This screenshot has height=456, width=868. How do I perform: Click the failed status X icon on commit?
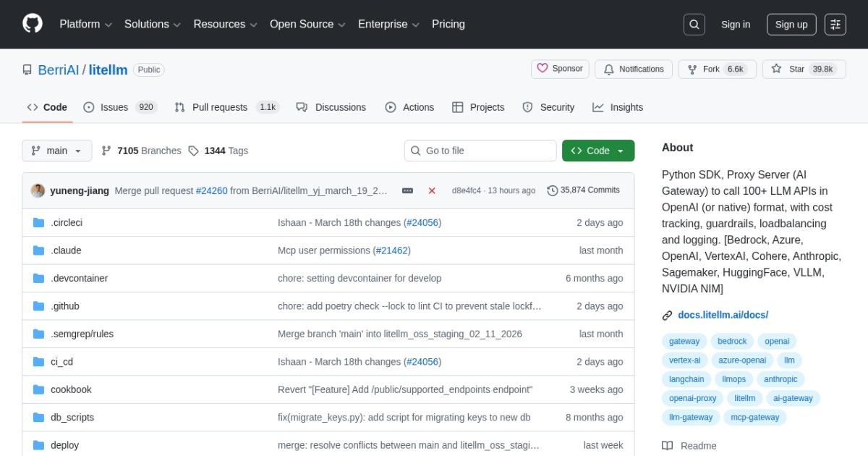click(x=432, y=190)
